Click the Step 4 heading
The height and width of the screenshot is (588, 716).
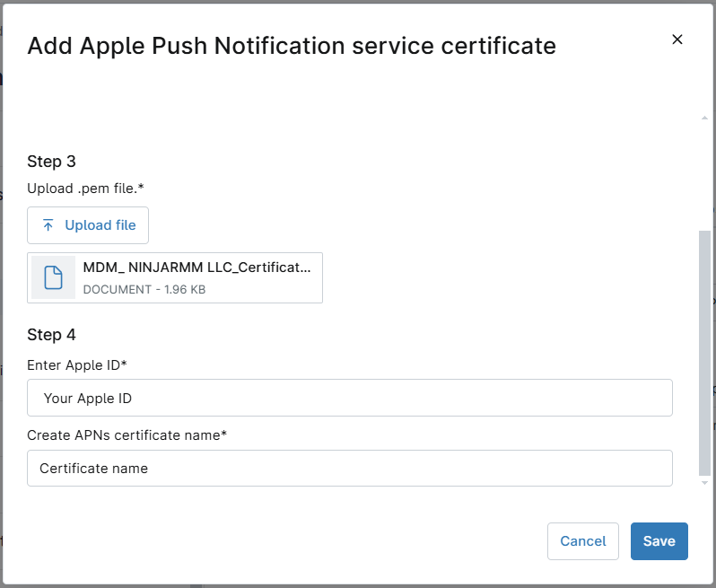(x=52, y=335)
